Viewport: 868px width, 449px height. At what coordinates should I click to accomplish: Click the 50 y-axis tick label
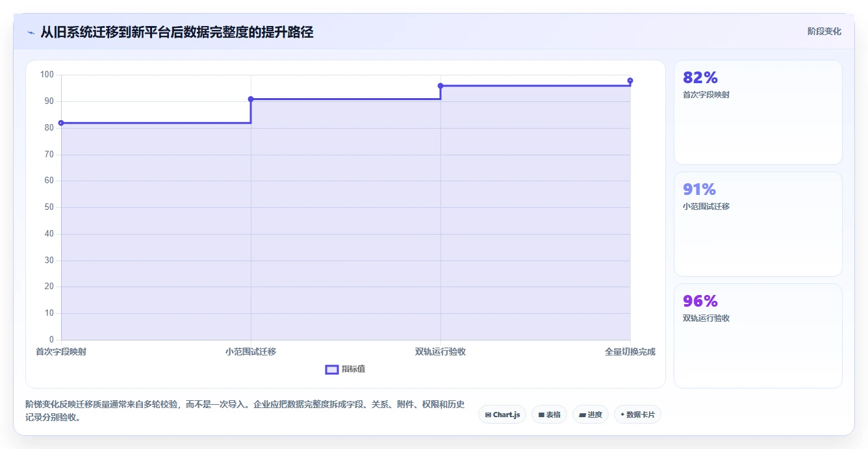[49, 207]
